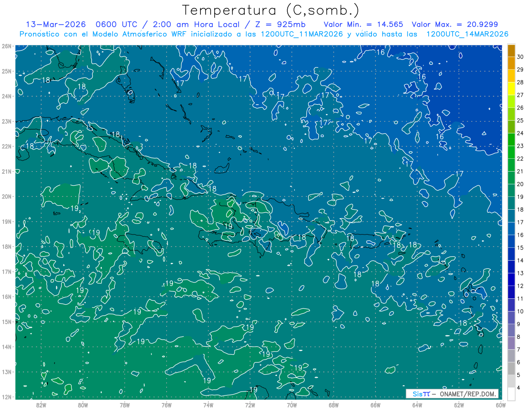This screenshot has width=532, height=411.
Task: Click the "19N" latitude axis label
Action: tap(6, 222)
